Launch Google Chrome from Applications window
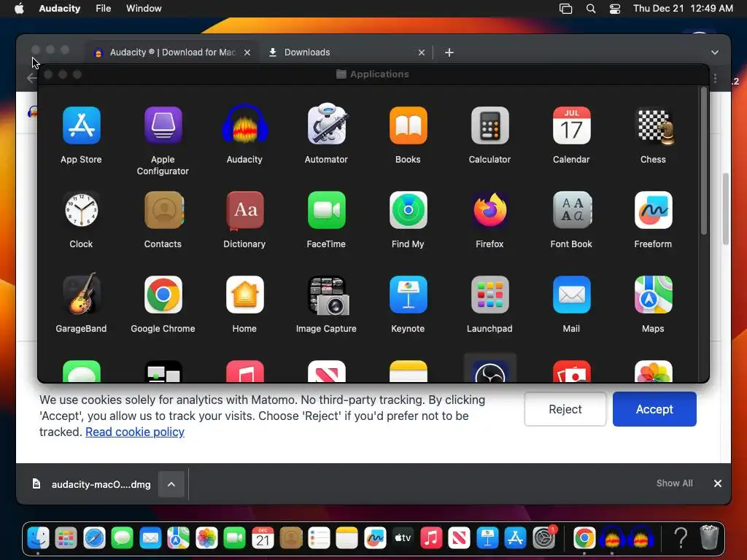The image size is (747, 560). click(x=163, y=295)
